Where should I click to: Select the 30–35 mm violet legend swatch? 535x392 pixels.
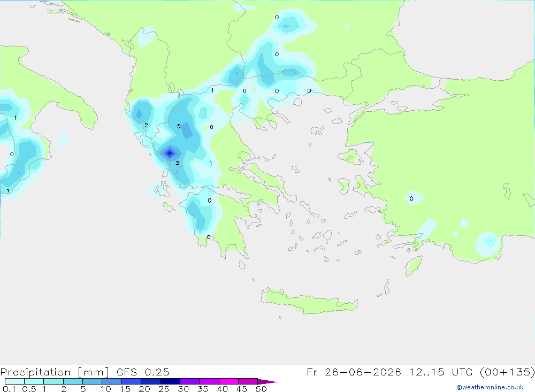189,381
